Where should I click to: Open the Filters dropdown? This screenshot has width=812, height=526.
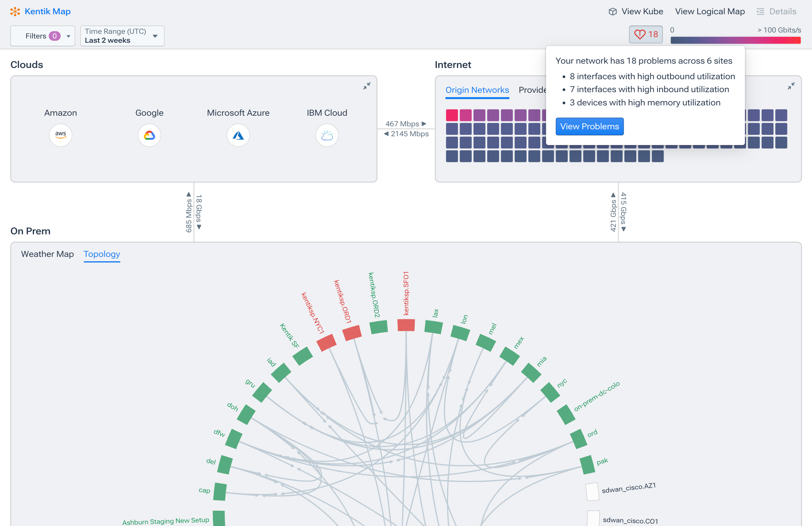43,36
